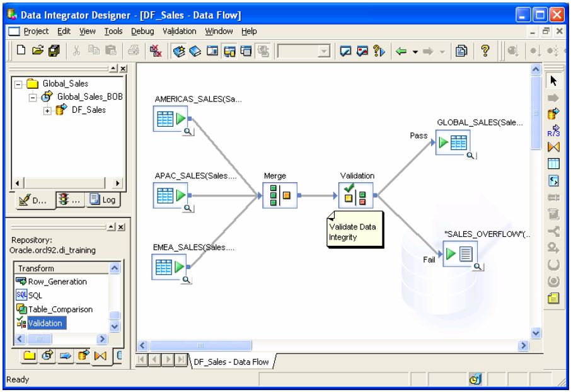571x392 pixels.
Task: Click the AMERICAS_SALES source table node
Action: pyautogui.click(x=170, y=118)
